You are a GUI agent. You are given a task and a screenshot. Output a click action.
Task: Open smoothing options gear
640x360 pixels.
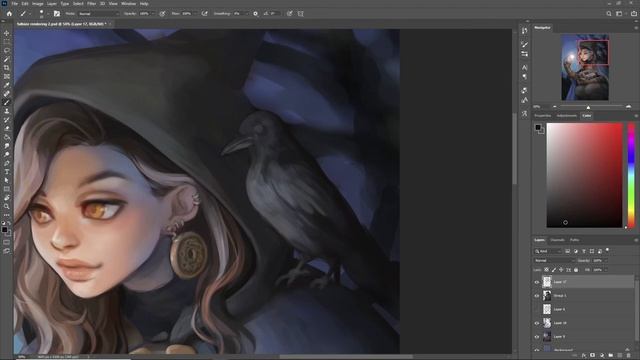[256, 13]
